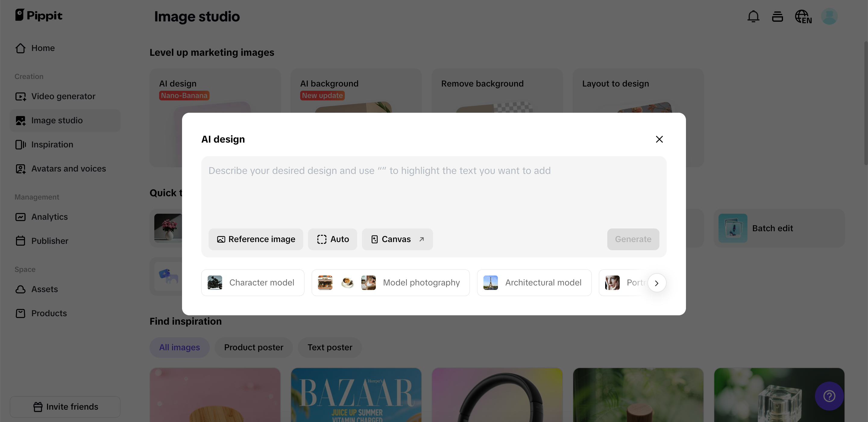Focus the design description text box
This screenshot has width=868, height=422.
coord(434,191)
